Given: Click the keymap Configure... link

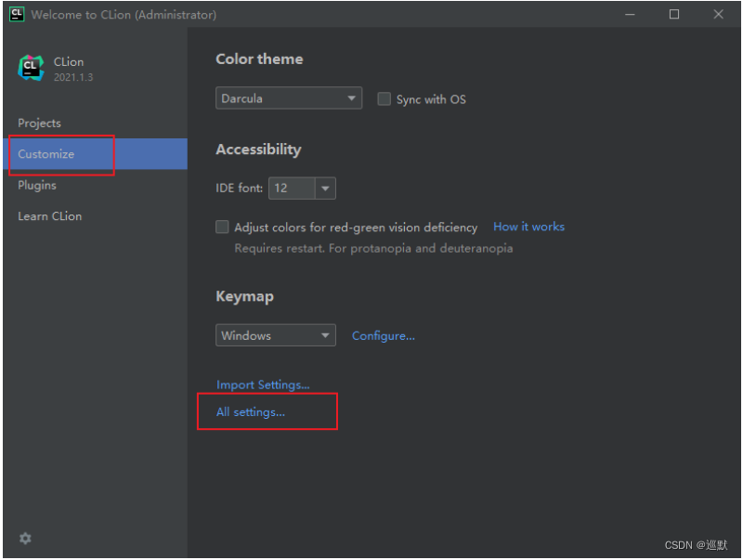Looking at the screenshot, I should pyautogui.click(x=384, y=336).
